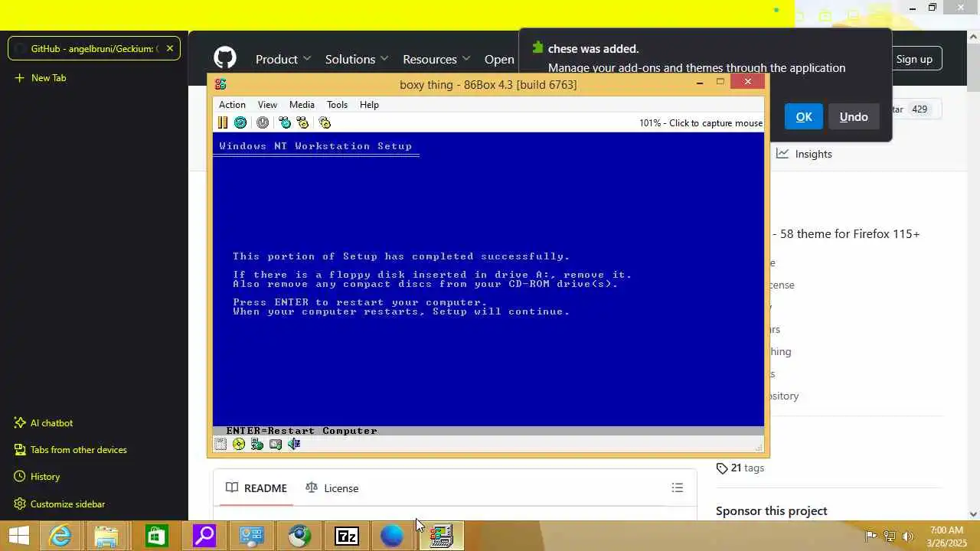Image resolution: width=980 pixels, height=551 pixels.
Task: Expand the Product dropdown on GitHub
Action: click(283, 59)
